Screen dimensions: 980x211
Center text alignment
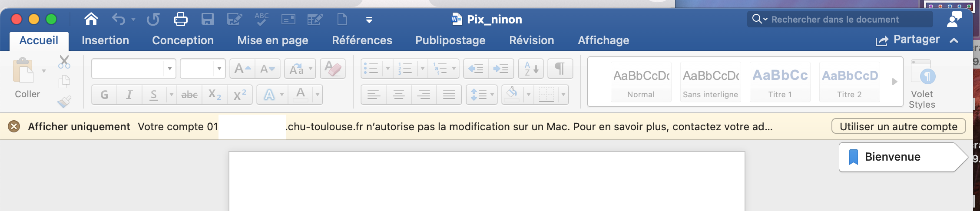[399, 95]
